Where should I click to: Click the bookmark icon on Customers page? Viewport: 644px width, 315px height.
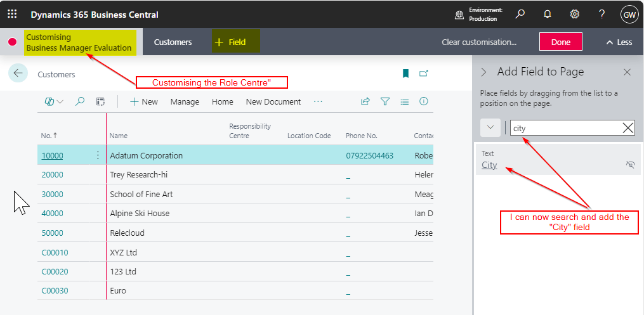click(405, 74)
